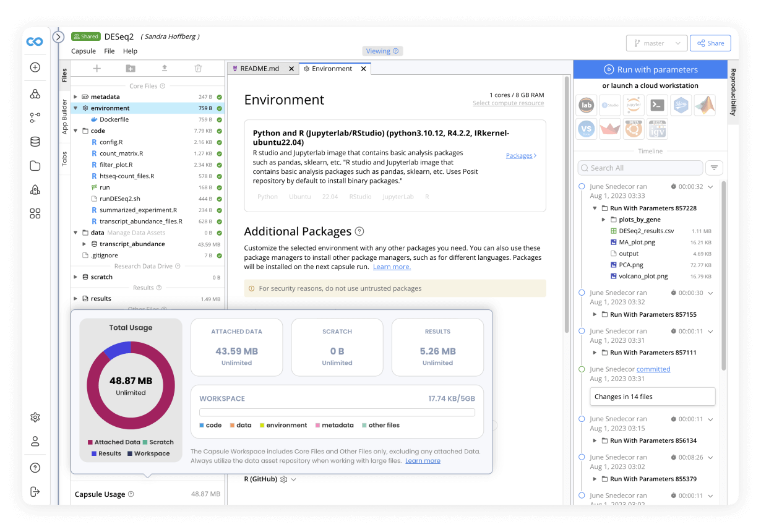Image resolution: width=761 pixels, height=532 pixels.
Task: Collapse the environment folder
Action: tap(75, 108)
